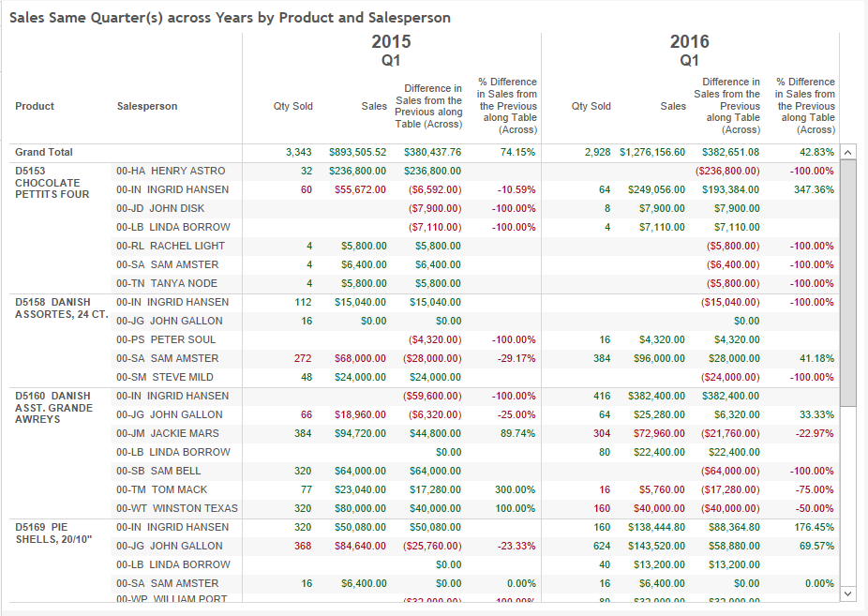Click the $80,000.00 sales cell for Winston Texas

tap(360, 508)
